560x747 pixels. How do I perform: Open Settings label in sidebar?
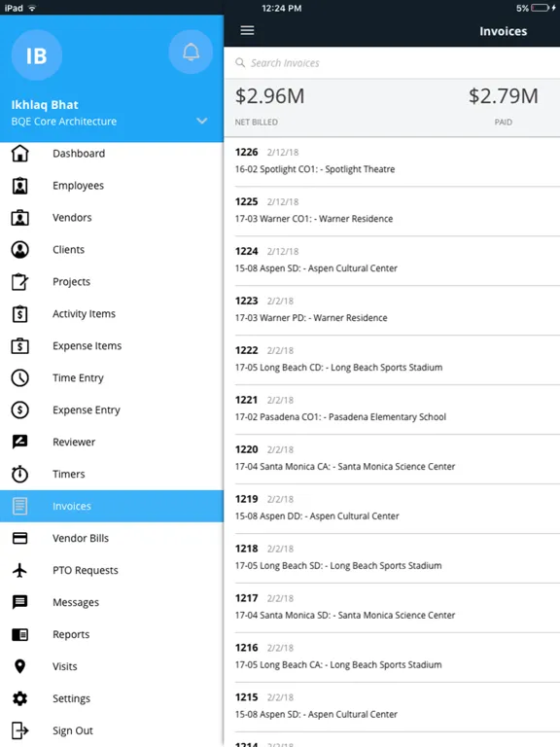71,698
